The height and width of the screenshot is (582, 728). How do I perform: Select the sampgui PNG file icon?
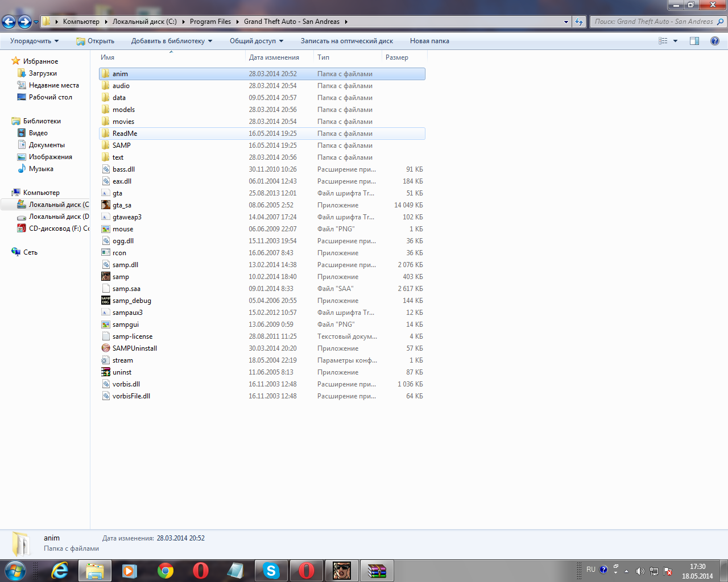tap(106, 325)
